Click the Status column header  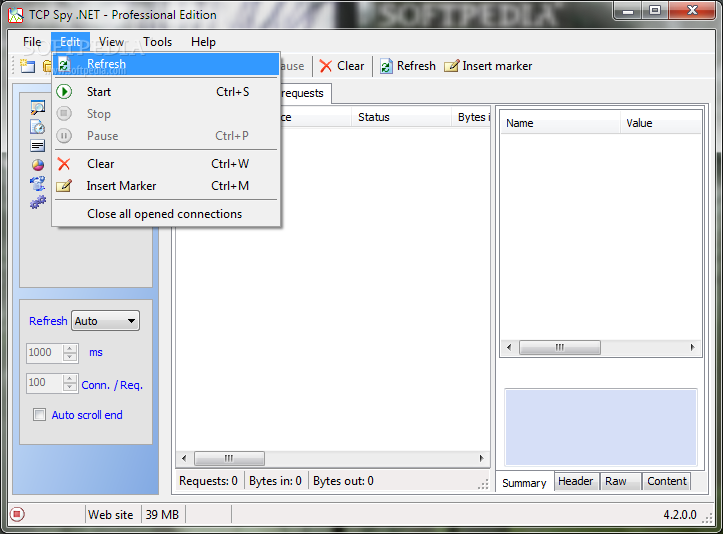[x=401, y=117]
